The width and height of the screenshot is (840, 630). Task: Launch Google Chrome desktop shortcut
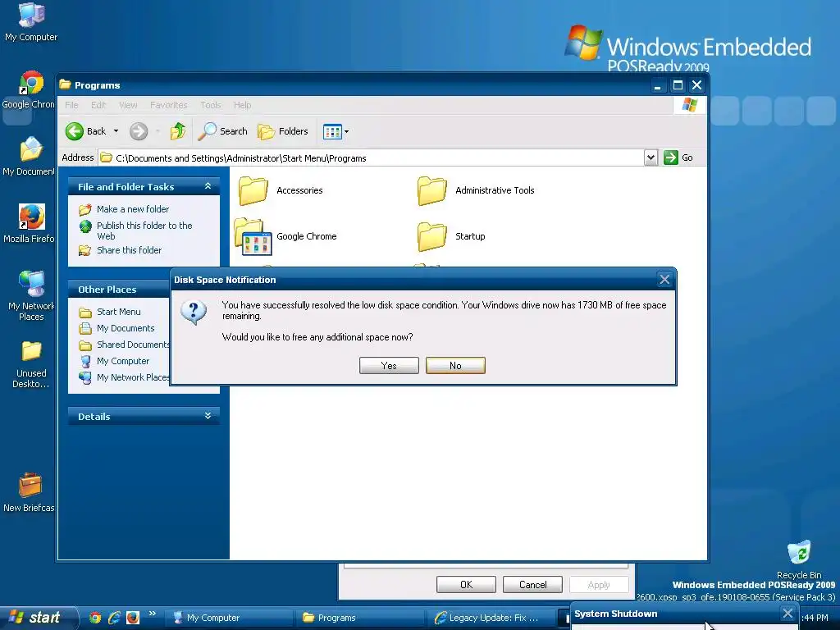click(x=30, y=90)
